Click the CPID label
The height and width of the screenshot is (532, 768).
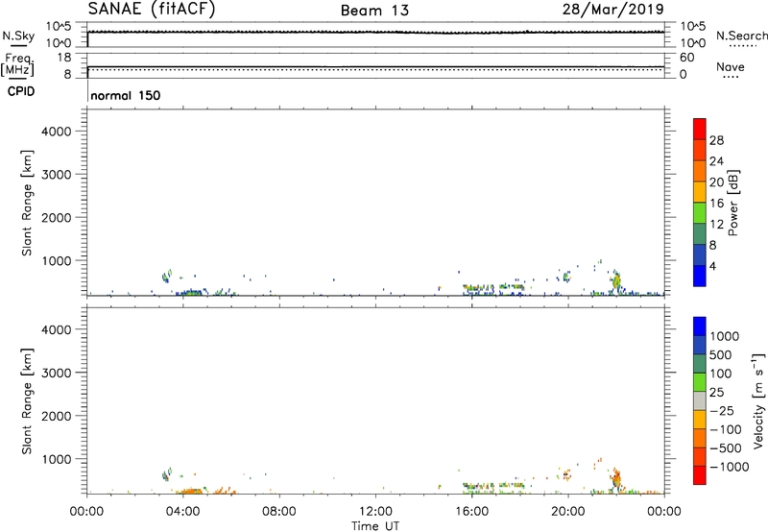pyautogui.click(x=21, y=91)
